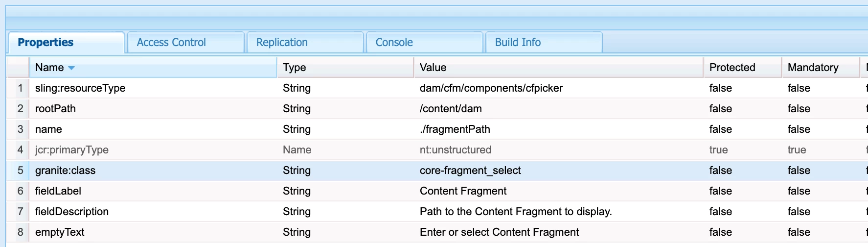Click the ./fragmentPath value cell
This screenshot has width=868, height=247.
455,129
